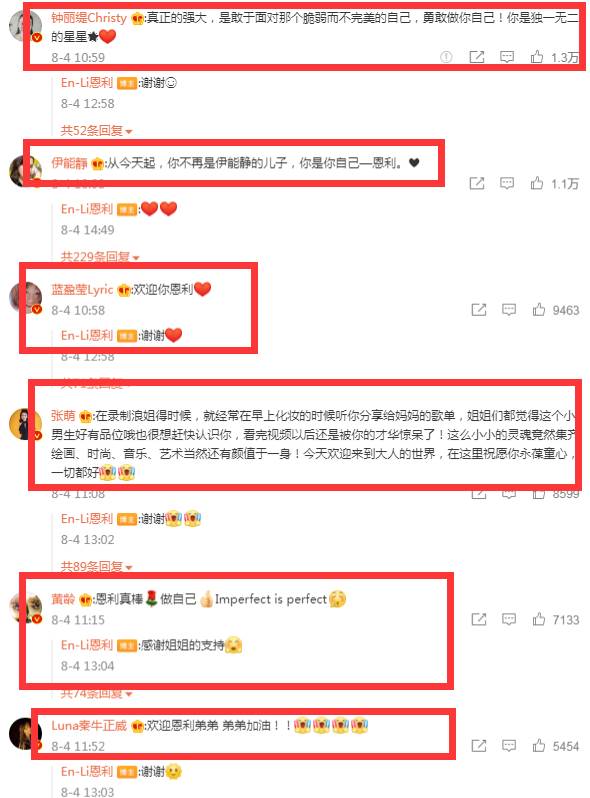Click the report icon on 钟丽缇Christy's comment
This screenshot has height=798, width=590.
coord(446,57)
